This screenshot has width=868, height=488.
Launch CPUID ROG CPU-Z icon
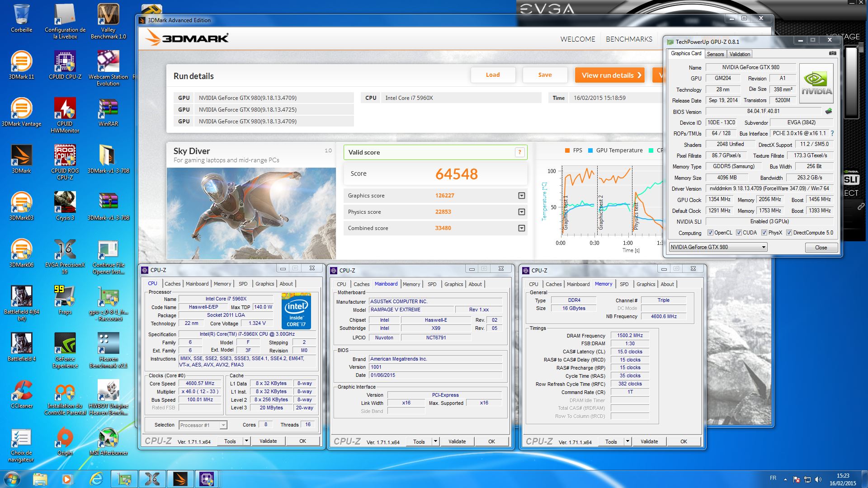click(x=65, y=162)
